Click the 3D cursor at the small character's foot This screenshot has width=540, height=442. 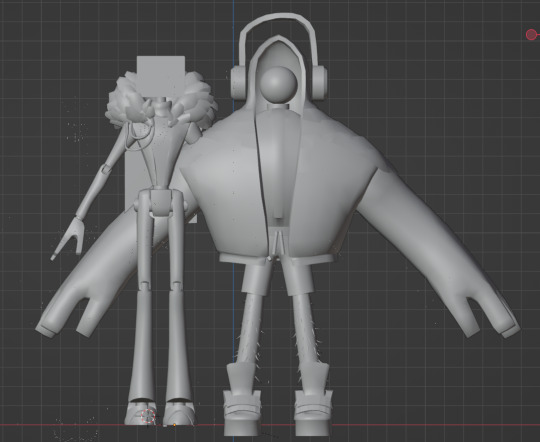148,416
